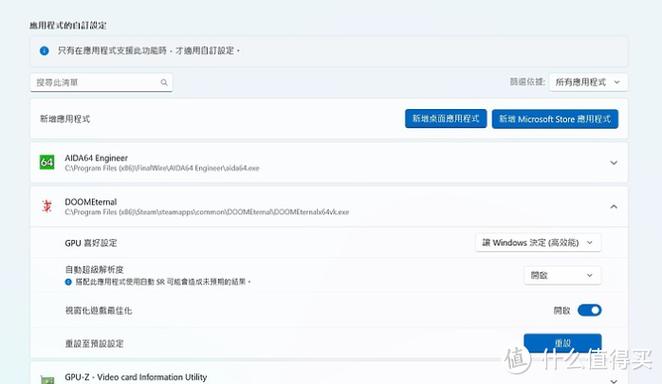Click info icon under 自動超級解析度

coord(68,282)
